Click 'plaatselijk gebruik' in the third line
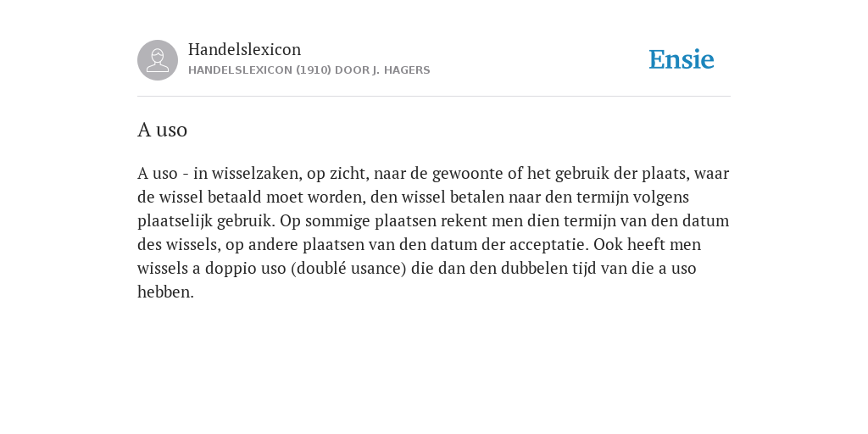868x434 pixels. pyautogui.click(x=205, y=221)
